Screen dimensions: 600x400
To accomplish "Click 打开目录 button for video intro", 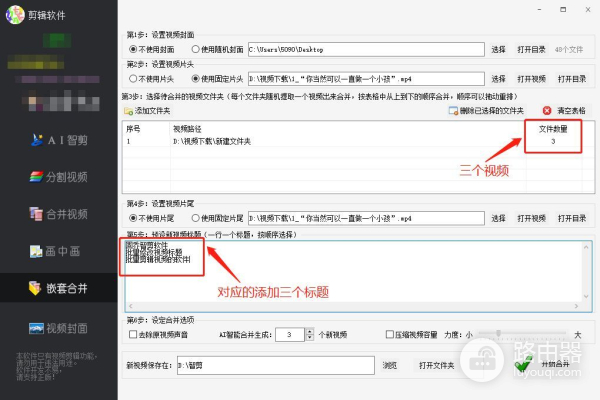I will tap(572, 79).
